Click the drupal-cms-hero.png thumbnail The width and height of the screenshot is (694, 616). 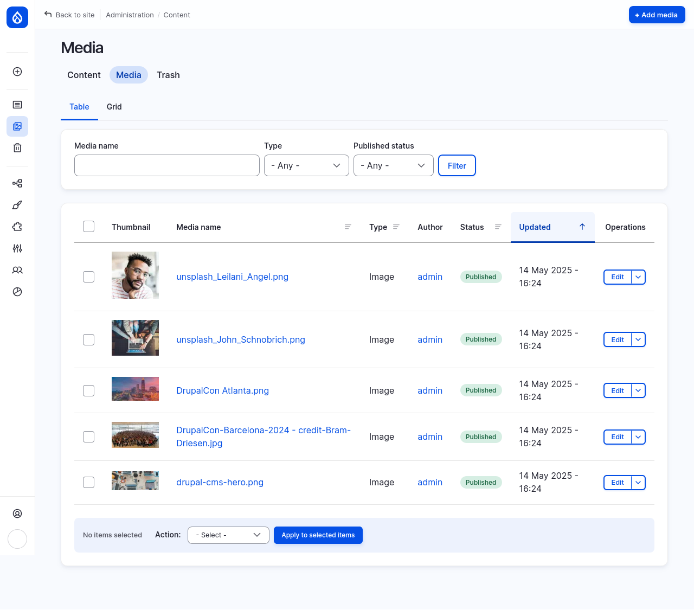click(x=135, y=480)
